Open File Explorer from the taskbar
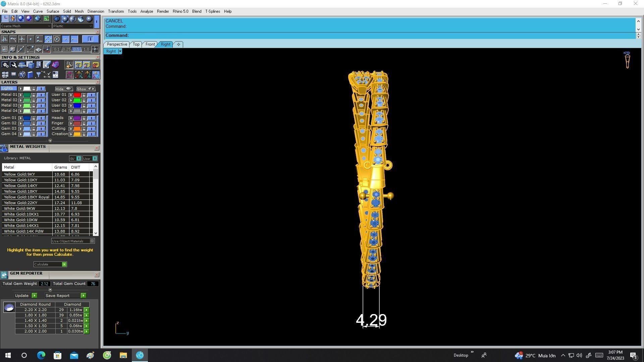The height and width of the screenshot is (362, 644). [123, 355]
